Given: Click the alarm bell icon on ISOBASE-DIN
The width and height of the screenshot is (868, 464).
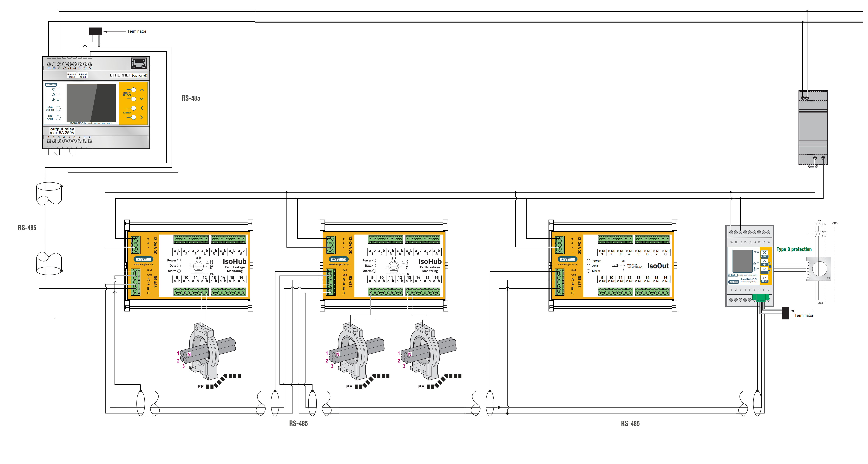Looking at the screenshot, I should click(54, 94).
